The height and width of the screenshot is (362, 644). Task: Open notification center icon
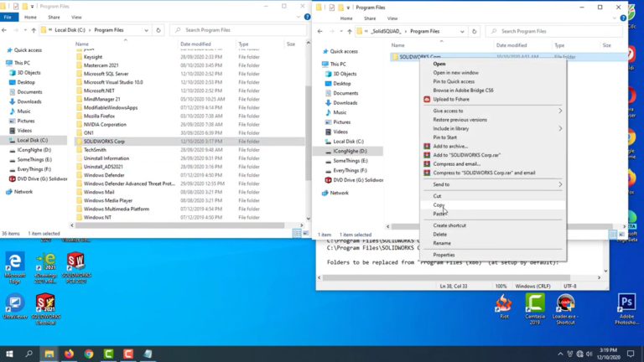pos(631,354)
